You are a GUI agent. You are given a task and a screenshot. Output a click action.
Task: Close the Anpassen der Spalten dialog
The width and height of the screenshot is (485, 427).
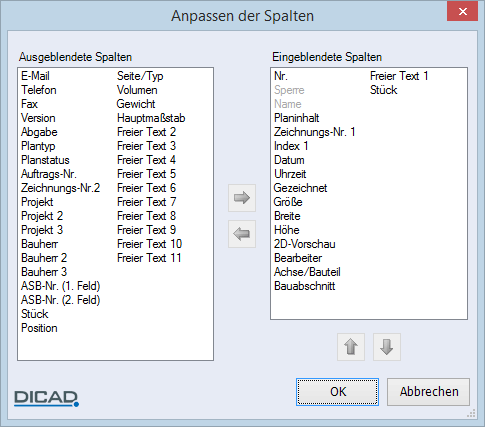[462, 12]
